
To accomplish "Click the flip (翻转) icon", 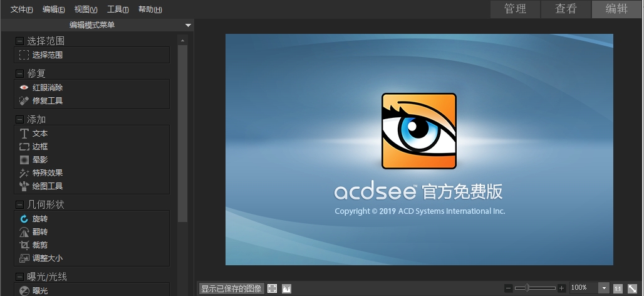I will [x=24, y=232].
